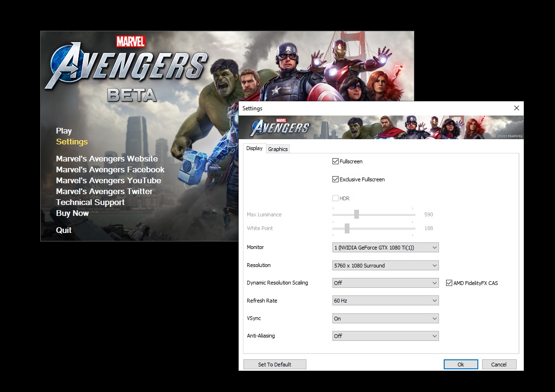
Task: Click Play in the launcher menu
Action: click(64, 131)
